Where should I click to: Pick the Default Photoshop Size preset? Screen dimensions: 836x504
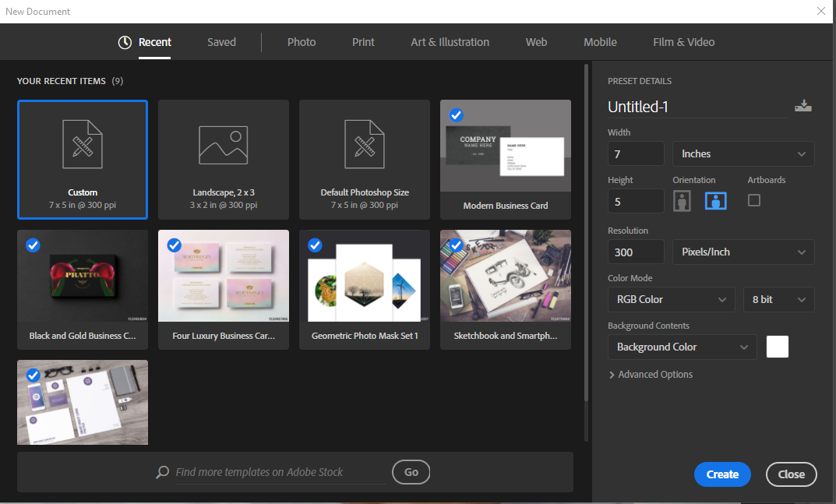[365, 160]
